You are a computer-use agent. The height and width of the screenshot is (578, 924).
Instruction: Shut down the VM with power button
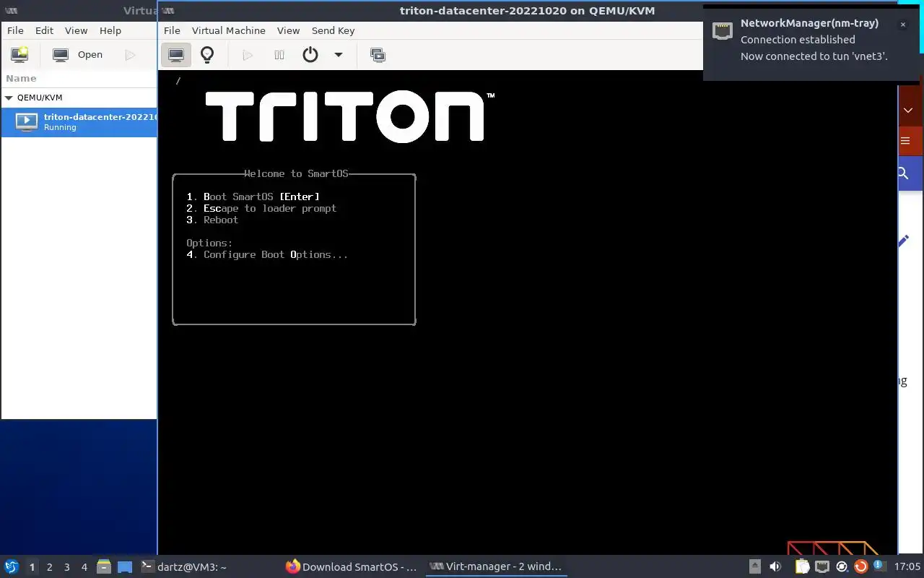coord(310,55)
